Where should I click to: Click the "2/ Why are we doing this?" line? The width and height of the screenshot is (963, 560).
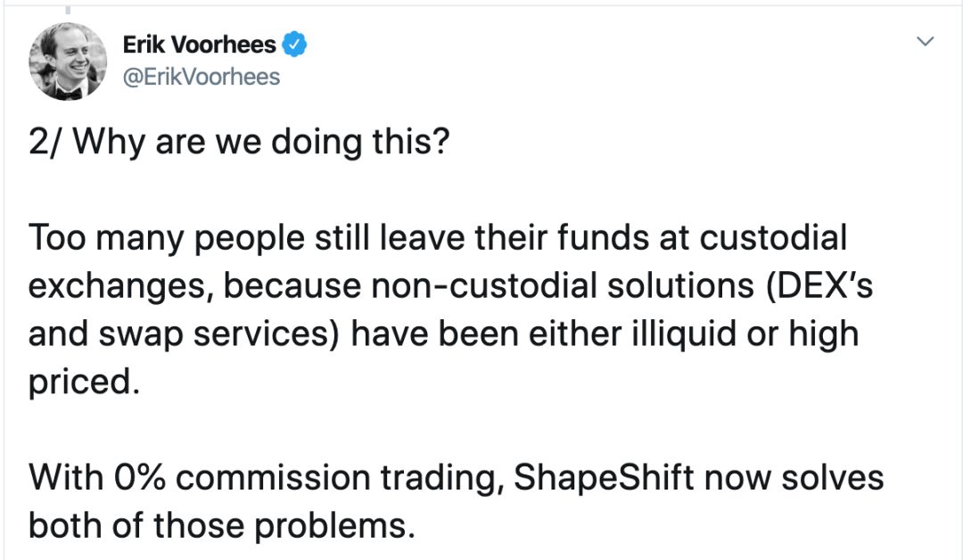[240, 142]
